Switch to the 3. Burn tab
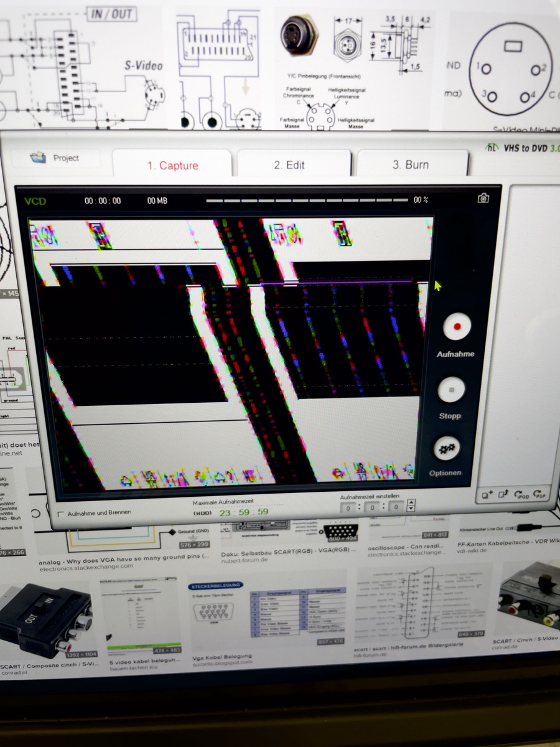560x747 pixels. [411, 164]
